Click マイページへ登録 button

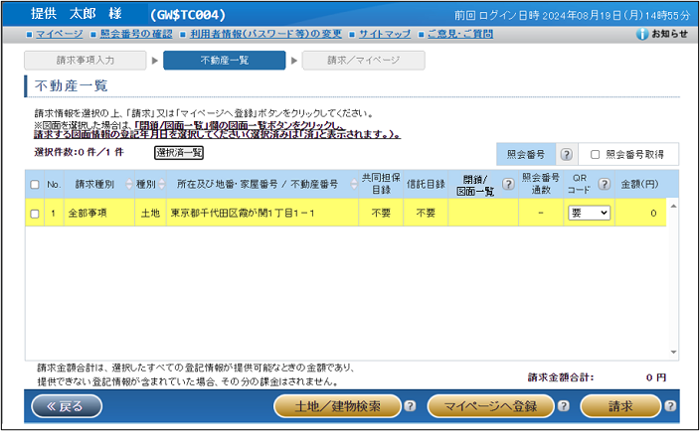coord(491,406)
